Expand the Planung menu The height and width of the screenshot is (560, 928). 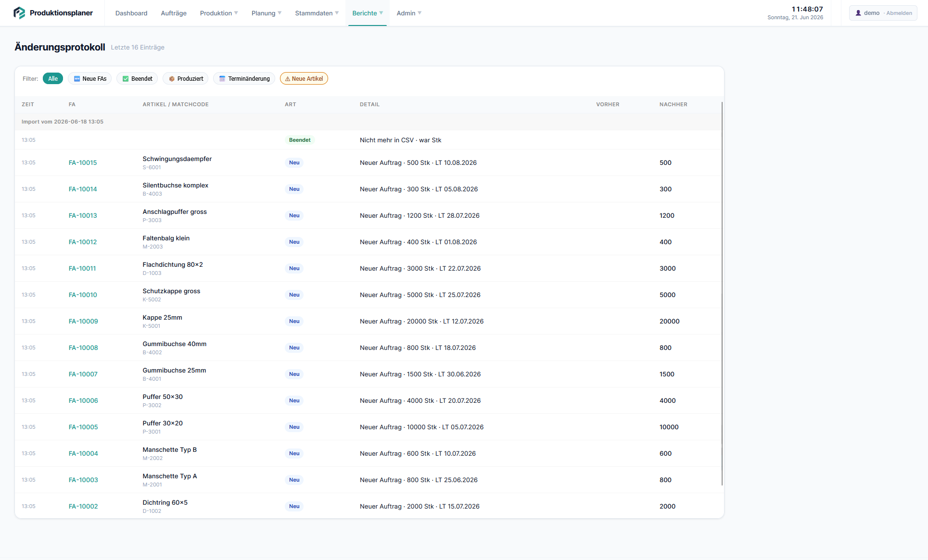tap(267, 13)
